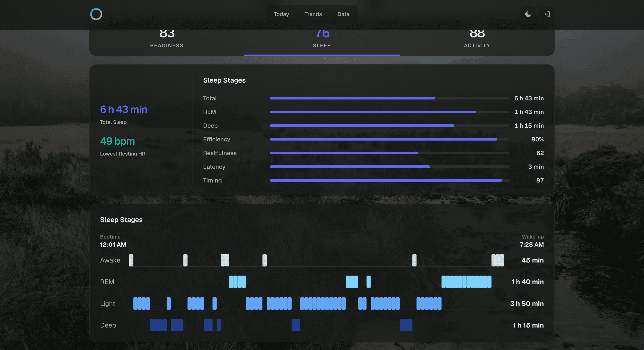
Task: Click the logout arrow icon
Action: (547, 14)
